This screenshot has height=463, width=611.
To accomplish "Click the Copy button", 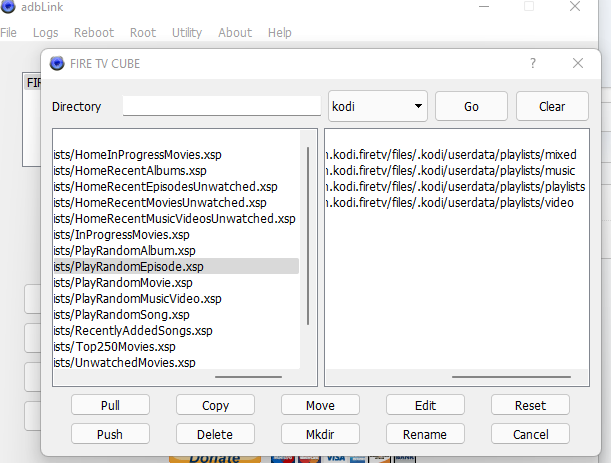I will (x=215, y=405).
